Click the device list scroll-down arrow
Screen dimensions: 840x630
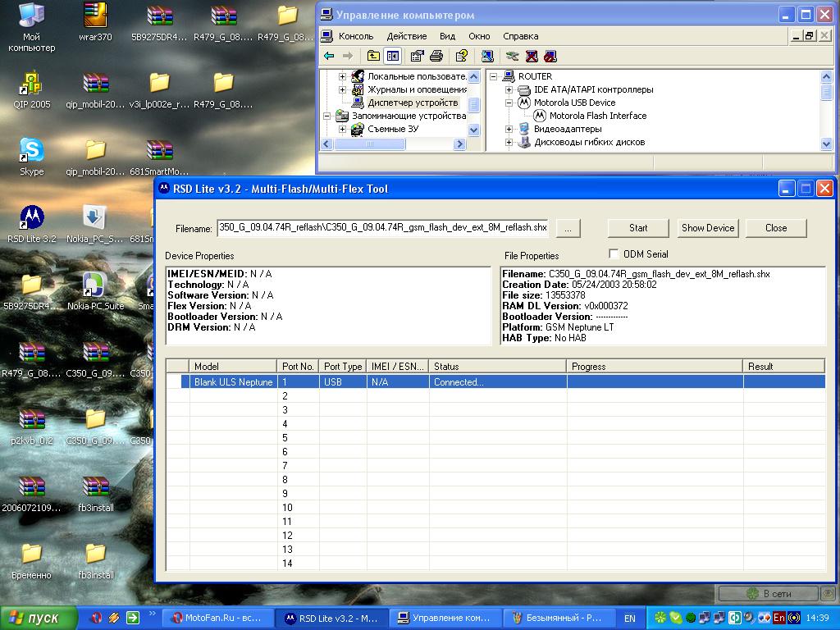(x=827, y=144)
